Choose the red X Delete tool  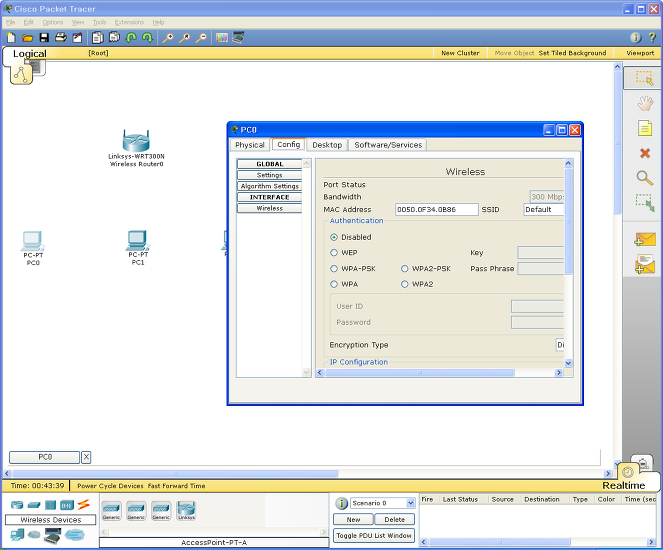645,153
